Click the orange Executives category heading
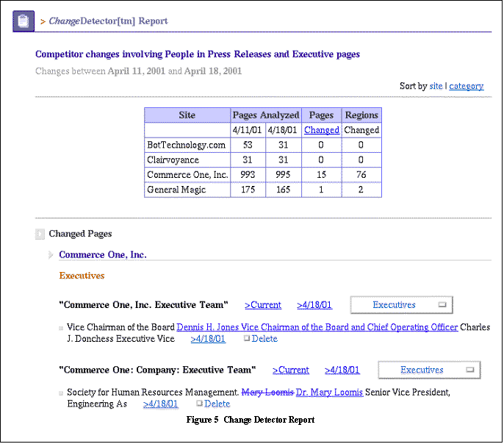Viewport: 504px width, 444px height. coord(82,276)
